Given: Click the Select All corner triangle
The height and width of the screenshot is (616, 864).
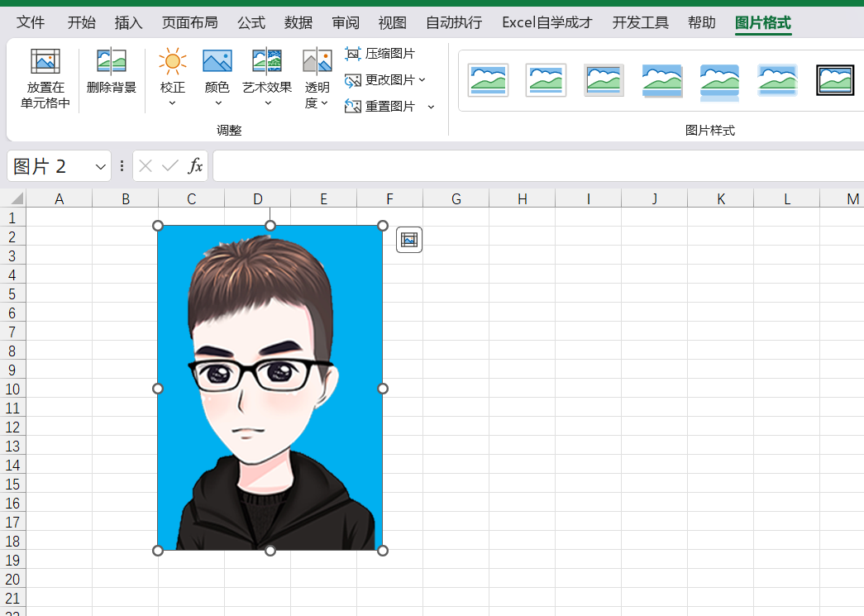Looking at the screenshot, I should (x=17, y=198).
